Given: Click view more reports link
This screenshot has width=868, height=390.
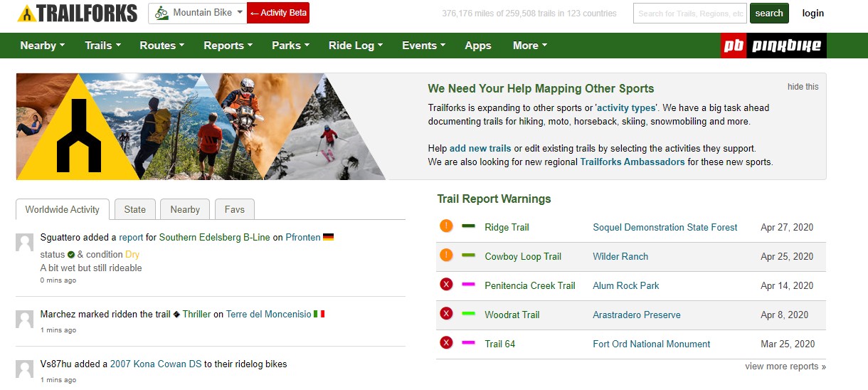Looking at the screenshot, I should 785,367.
